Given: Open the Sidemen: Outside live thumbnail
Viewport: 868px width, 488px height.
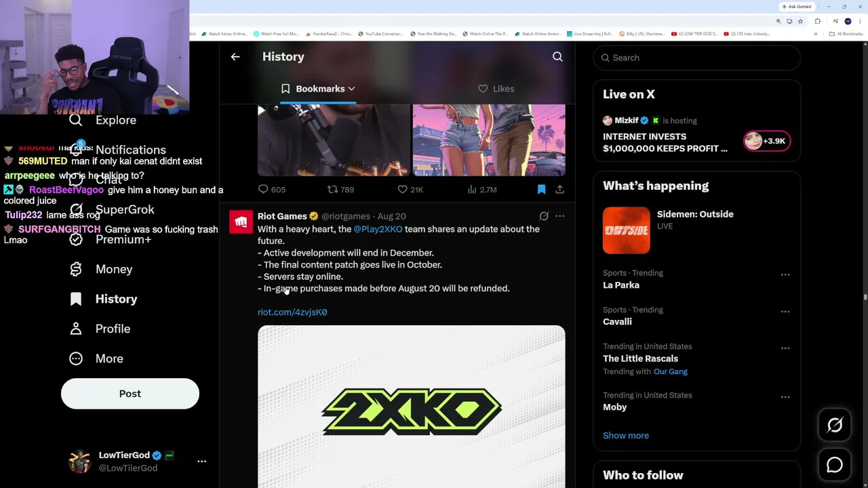Looking at the screenshot, I should point(626,230).
